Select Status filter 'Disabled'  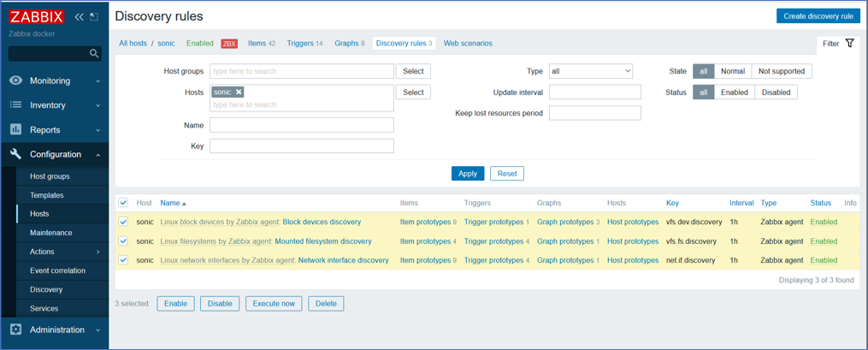(x=776, y=92)
